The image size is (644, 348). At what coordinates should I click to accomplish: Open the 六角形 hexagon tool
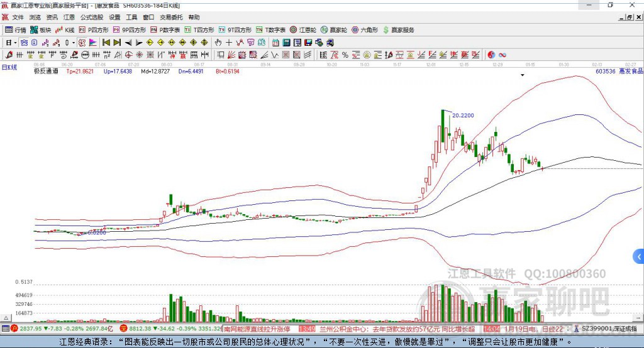pos(365,30)
